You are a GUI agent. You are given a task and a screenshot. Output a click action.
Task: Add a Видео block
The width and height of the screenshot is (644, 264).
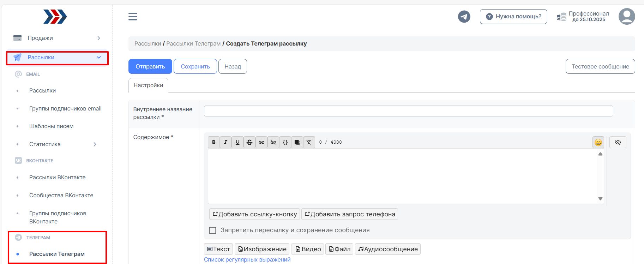pyautogui.click(x=308, y=249)
